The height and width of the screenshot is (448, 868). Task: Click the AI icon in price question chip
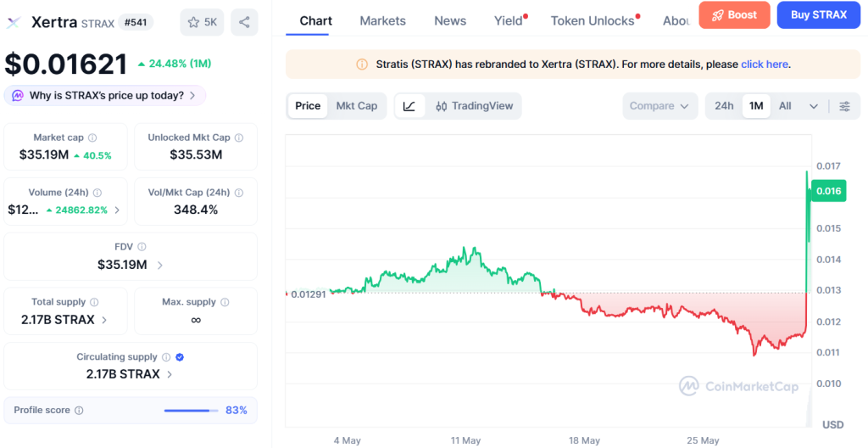(x=18, y=95)
